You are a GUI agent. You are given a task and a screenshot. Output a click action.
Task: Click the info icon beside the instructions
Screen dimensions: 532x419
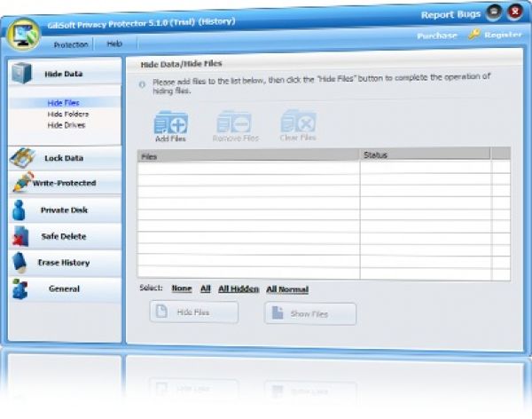tap(142, 84)
